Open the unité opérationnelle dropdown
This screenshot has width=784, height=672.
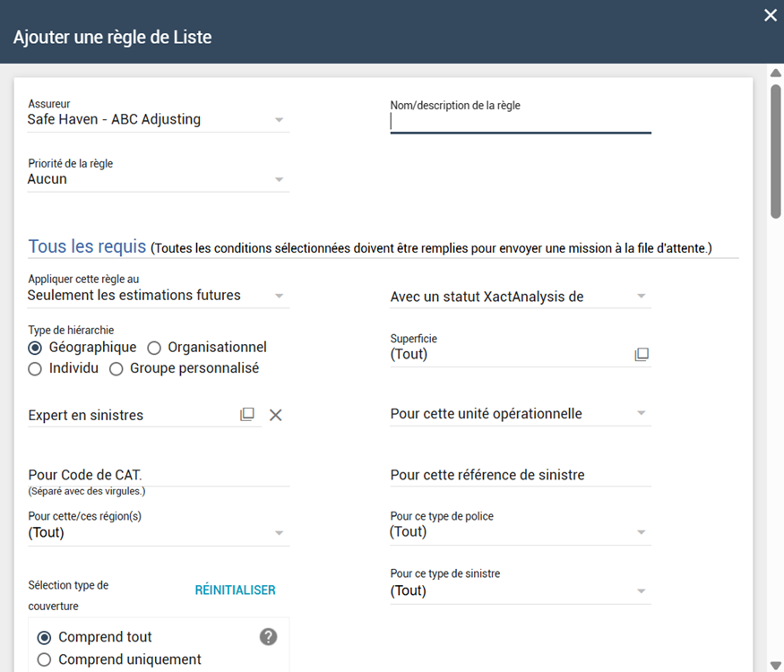pos(520,414)
